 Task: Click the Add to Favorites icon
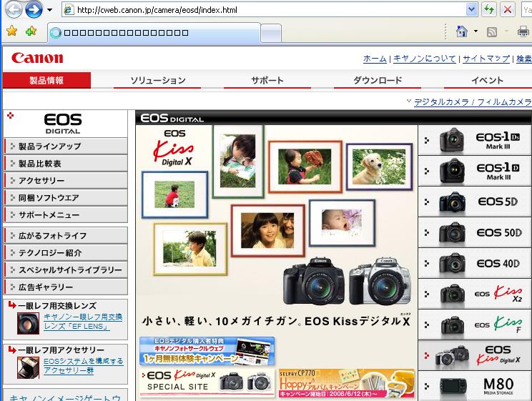(31, 31)
